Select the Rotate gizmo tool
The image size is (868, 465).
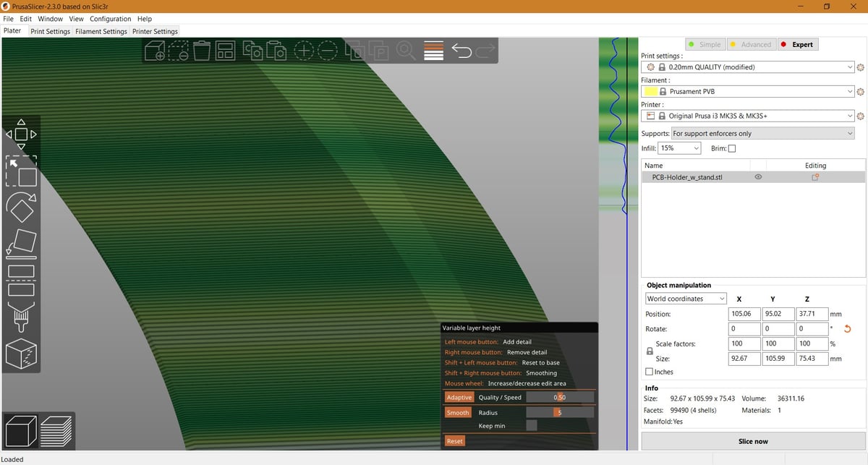tap(21, 208)
